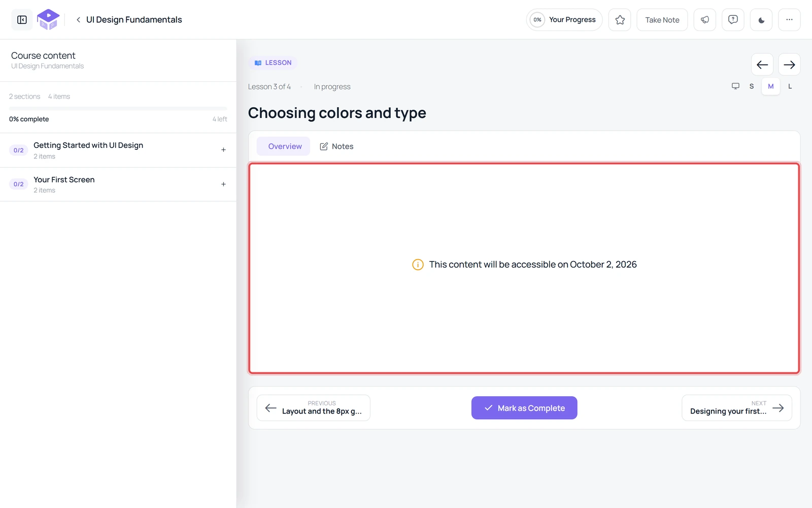Bookmark the lesson with the star icon
Viewport: 812px width, 508px height.
tap(620, 20)
